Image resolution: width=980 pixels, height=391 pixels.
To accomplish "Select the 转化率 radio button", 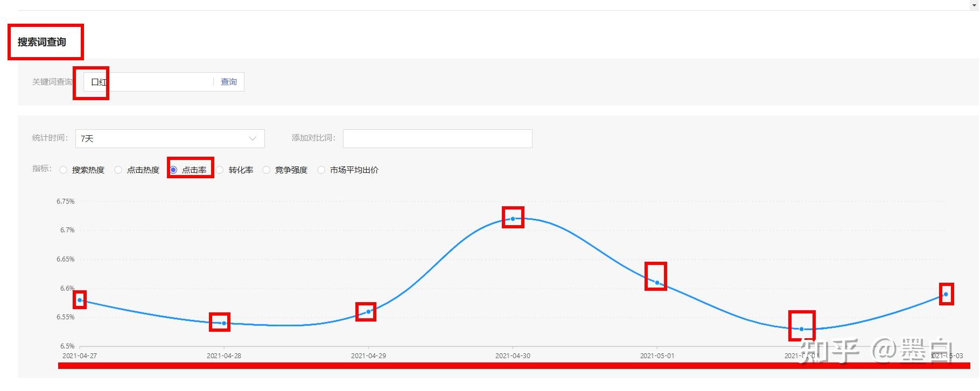I will [220, 170].
